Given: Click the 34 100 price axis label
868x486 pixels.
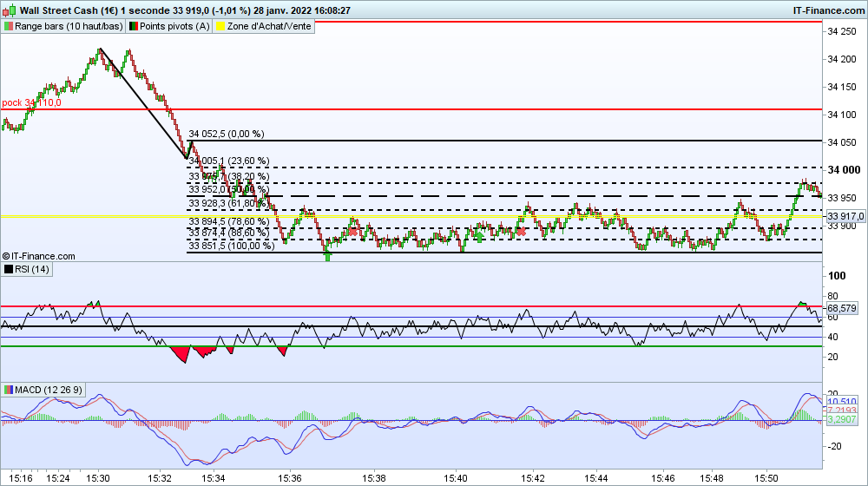Looking at the screenshot, I should [841, 115].
